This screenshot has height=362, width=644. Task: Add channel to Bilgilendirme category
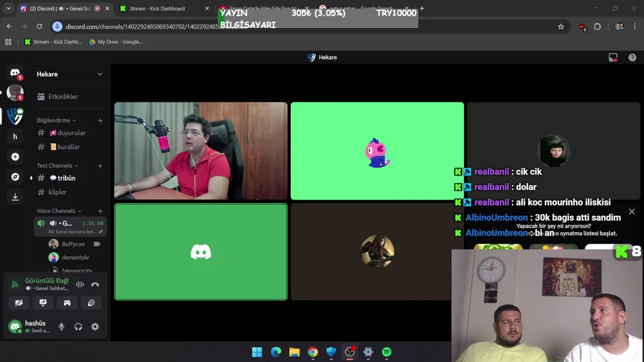pos(100,121)
